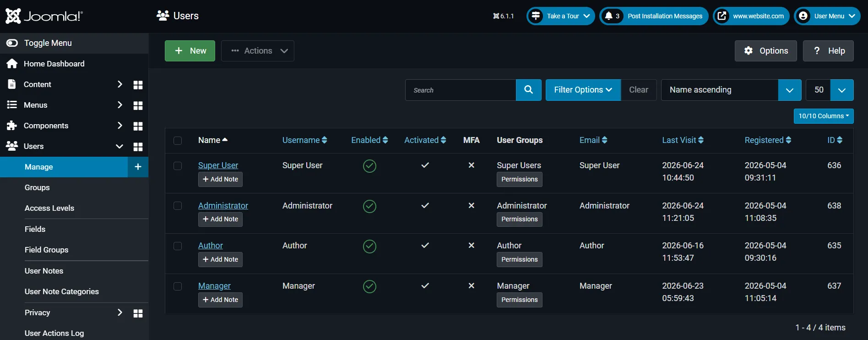868x340 pixels.
Task: Click the Take a Tour signpost icon
Action: pyautogui.click(x=536, y=16)
